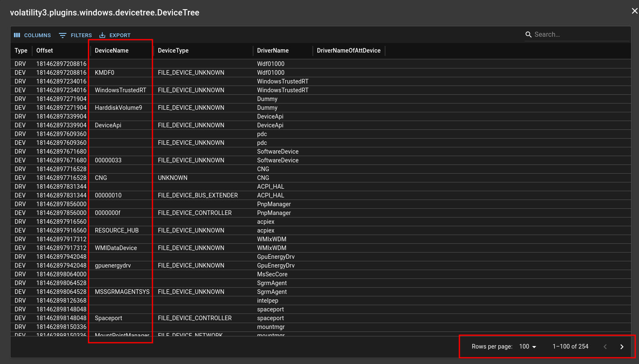Screen dimensions: 639x364
Task: Select the WindowsTrustedRT device name cell
Action: (x=120, y=90)
